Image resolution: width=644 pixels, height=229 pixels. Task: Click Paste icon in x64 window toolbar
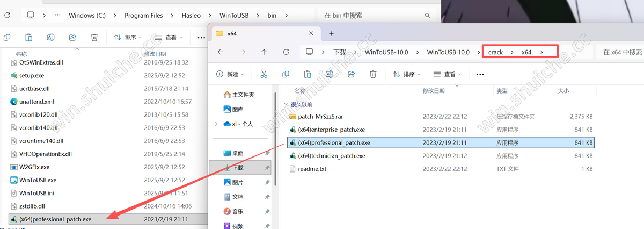click(308, 74)
